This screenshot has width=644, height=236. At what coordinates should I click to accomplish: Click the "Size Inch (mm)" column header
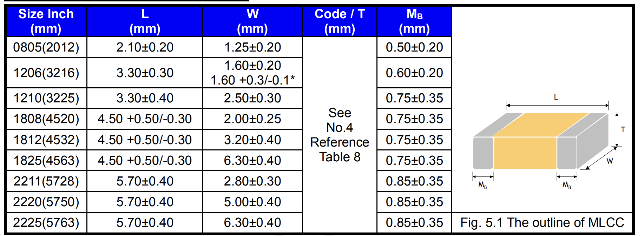[x=46, y=21]
